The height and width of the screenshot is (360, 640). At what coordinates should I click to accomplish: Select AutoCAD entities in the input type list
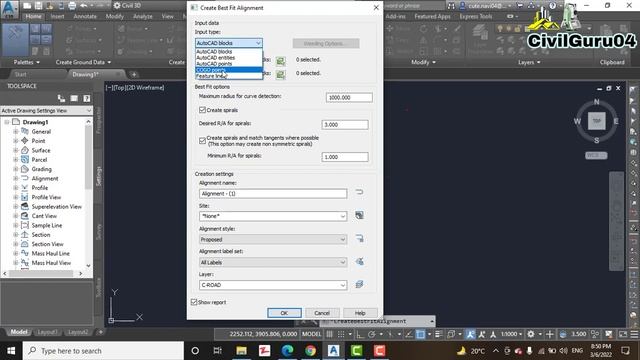coord(229,58)
